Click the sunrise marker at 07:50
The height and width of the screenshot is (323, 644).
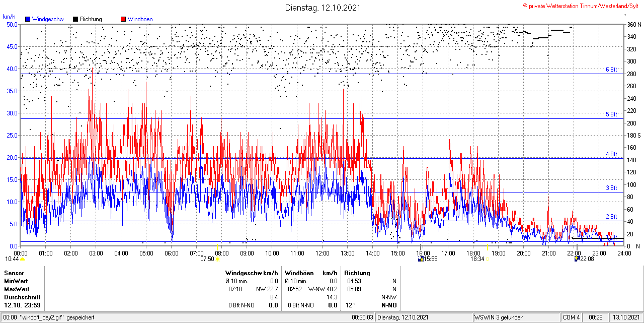(x=218, y=259)
